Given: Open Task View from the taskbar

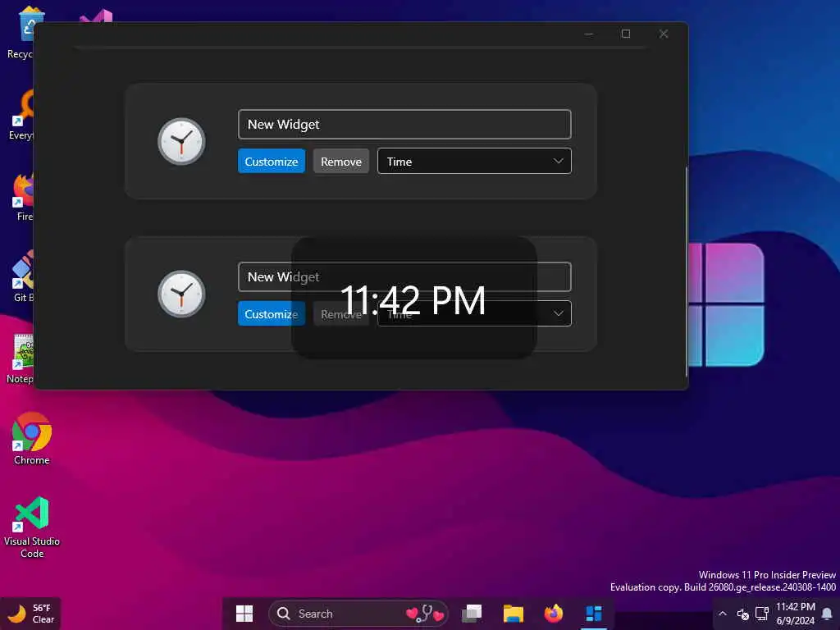Looking at the screenshot, I should pyautogui.click(x=472, y=614).
